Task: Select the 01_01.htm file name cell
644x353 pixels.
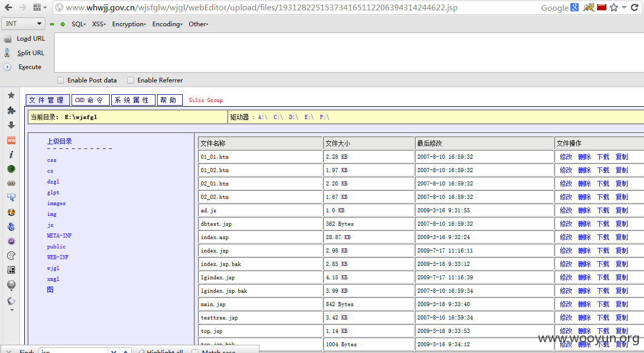Action: 260,157
